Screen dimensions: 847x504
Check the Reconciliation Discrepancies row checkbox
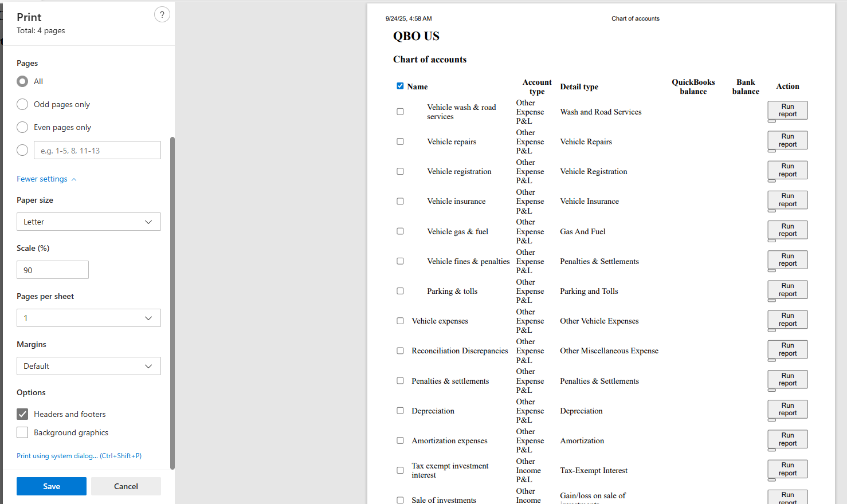400,351
